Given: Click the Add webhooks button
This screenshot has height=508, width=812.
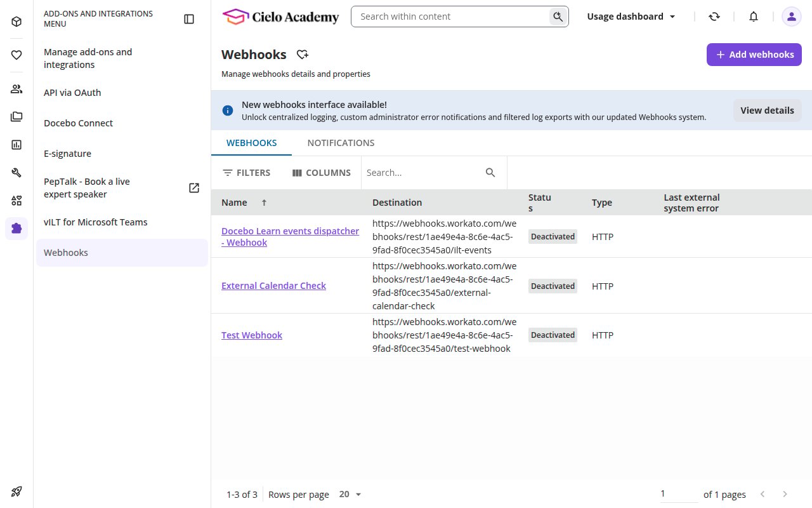Looking at the screenshot, I should (754, 55).
